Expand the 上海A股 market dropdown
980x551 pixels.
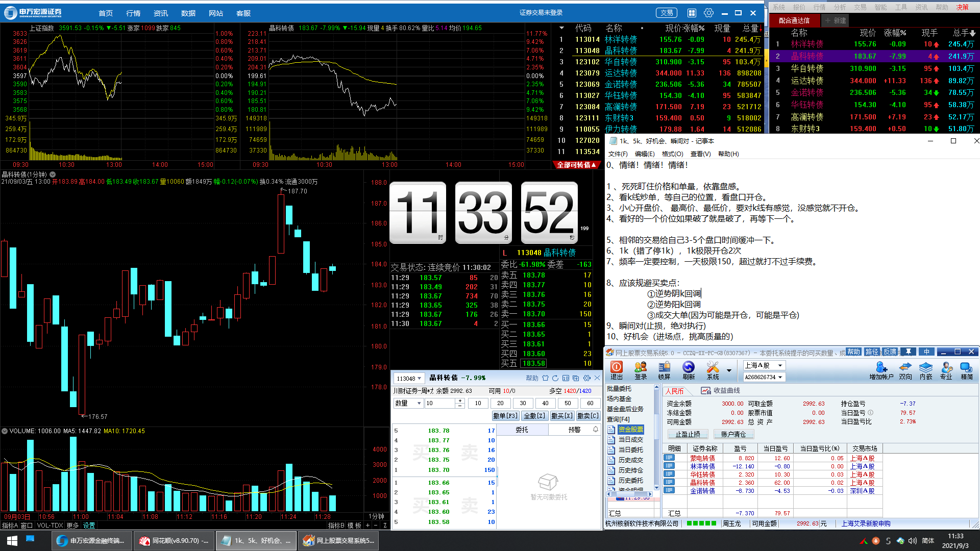pyautogui.click(x=780, y=365)
